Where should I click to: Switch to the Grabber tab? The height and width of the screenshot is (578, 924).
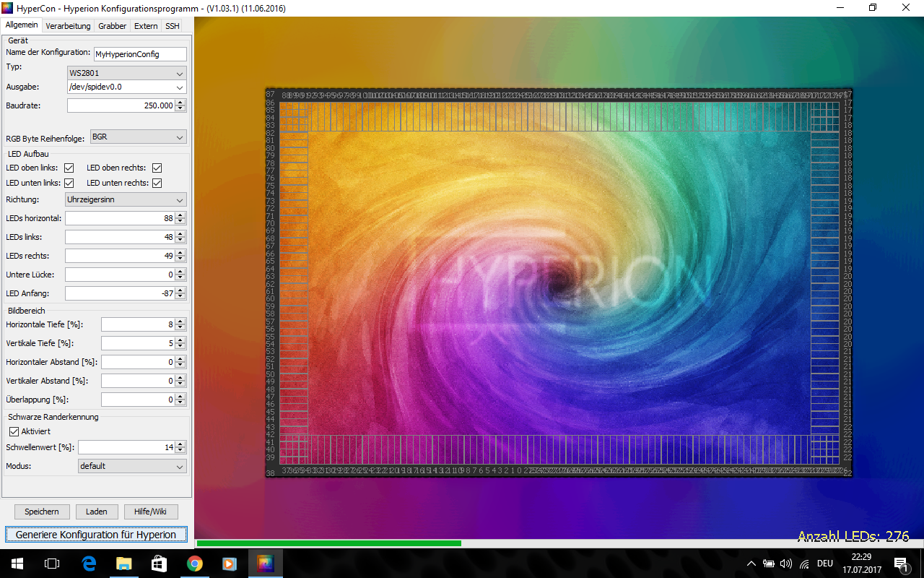pyautogui.click(x=112, y=26)
